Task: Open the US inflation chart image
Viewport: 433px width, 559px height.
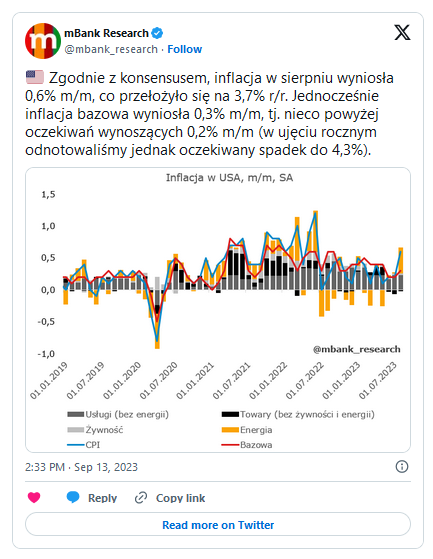Action: click(x=218, y=310)
